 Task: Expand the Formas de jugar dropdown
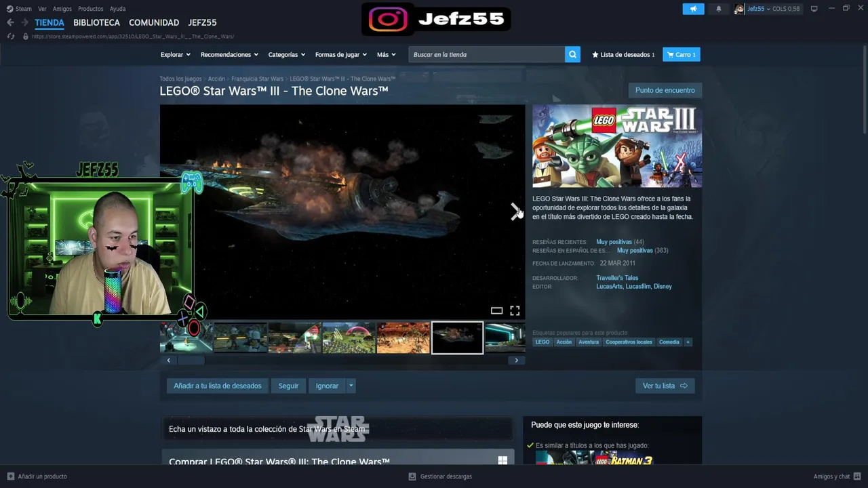click(341, 54)
